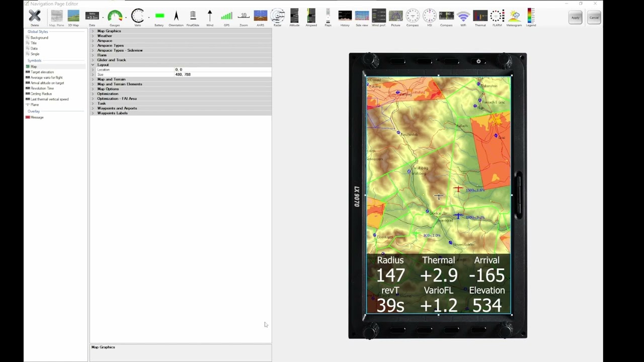644x362 pixels.
Task: Expand the Task property group
Action: (x=93, y=104)
